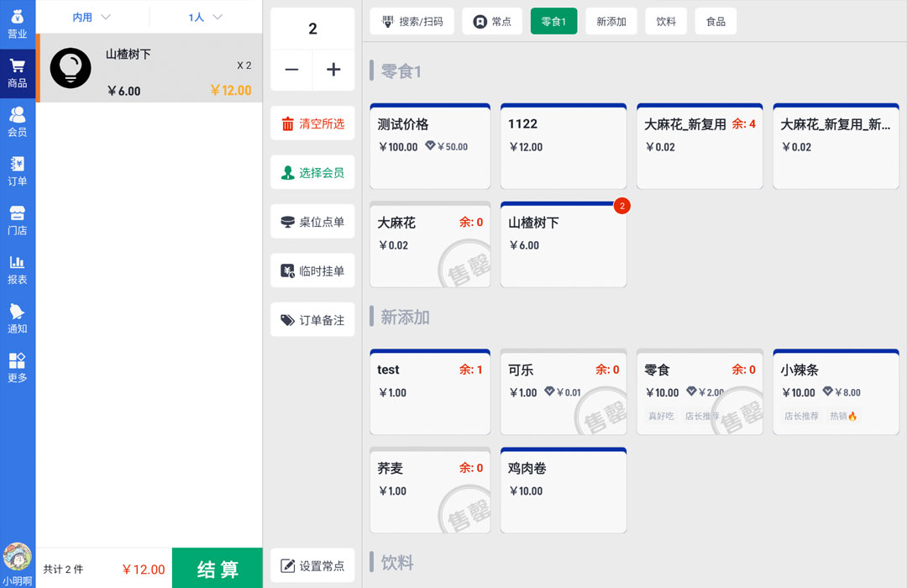Expand the 内用 dining mode dropdown
The width and height of the screenshot is (907, 588).
pyautogui.click(x=90, y=16)
